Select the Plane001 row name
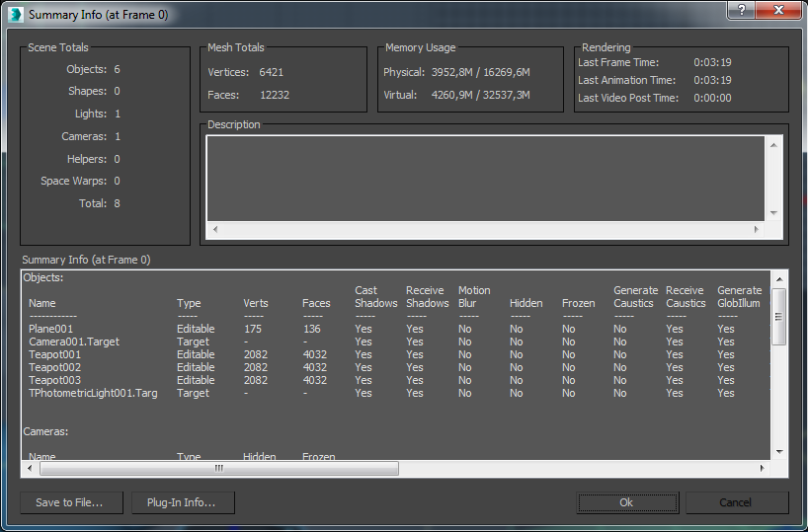The image size is (808, 532). [51, 329]
